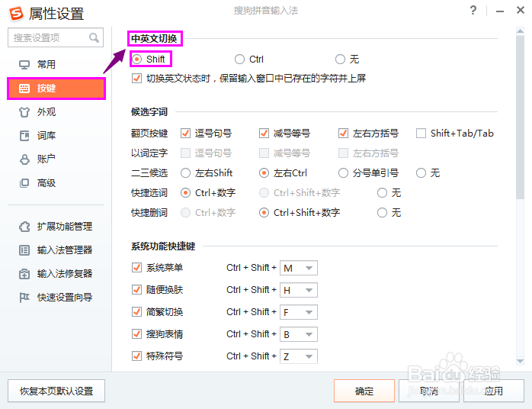Screen dimensions: 532x409
Task: Click the 应用 button
Action: click(x=494, y=391)
